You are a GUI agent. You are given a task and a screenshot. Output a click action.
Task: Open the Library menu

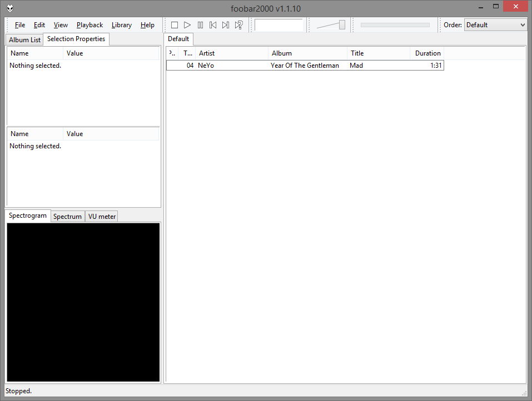click(x=121, y=25)
